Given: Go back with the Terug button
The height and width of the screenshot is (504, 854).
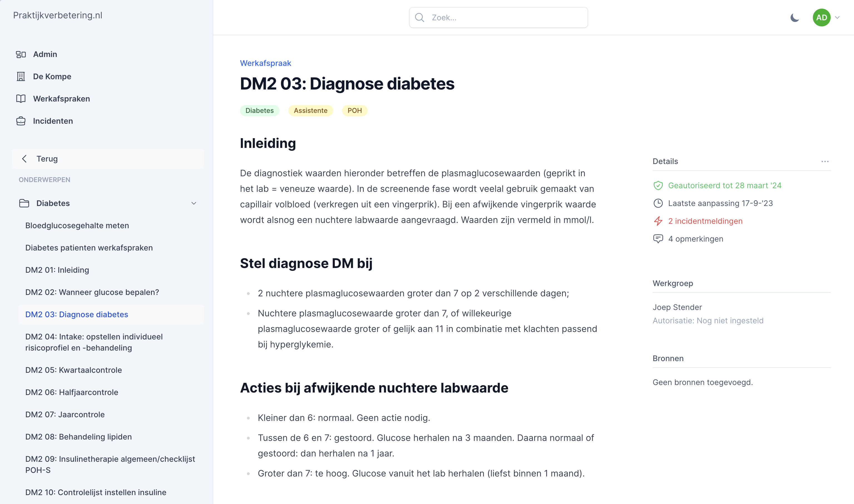Looking at the screenshot, I should point(108,159).
